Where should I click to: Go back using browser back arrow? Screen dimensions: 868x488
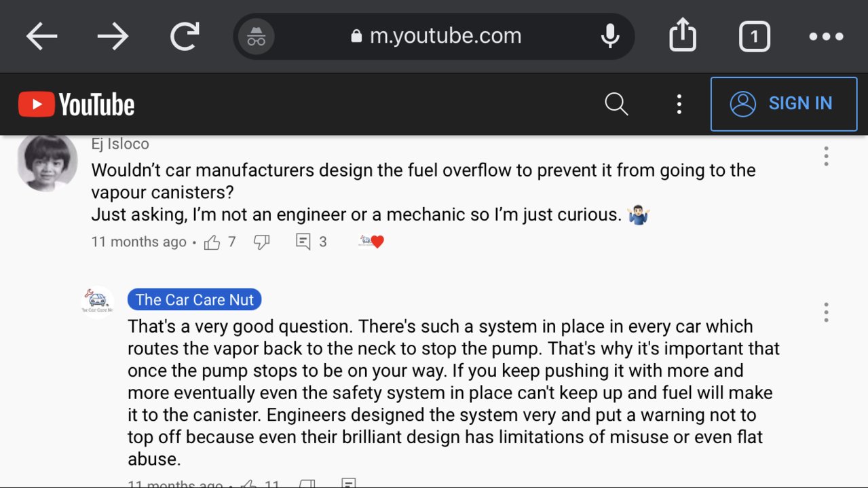point(42,36)
